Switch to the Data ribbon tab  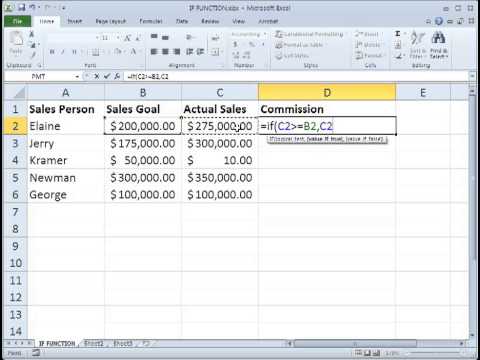click(182, 21)
